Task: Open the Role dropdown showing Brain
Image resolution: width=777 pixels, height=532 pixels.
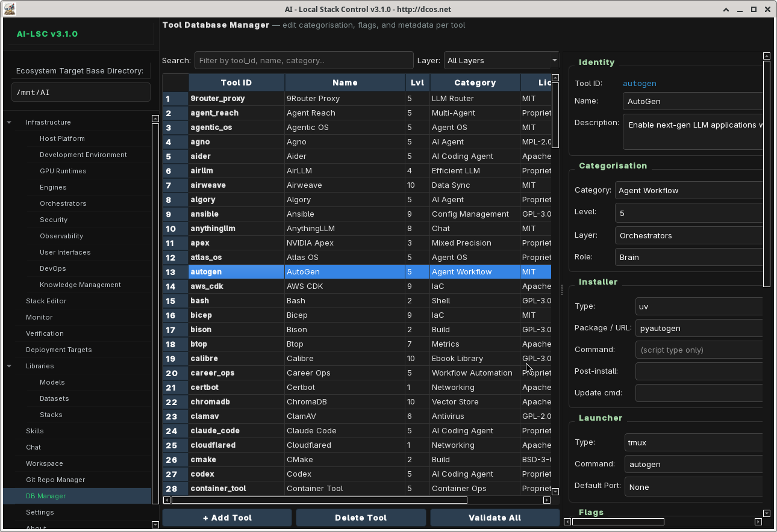Action: pos(689,258)
